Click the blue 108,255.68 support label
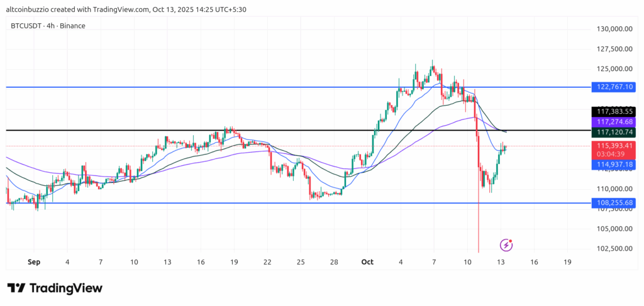The image size is (644, 306). click(614, 203)
